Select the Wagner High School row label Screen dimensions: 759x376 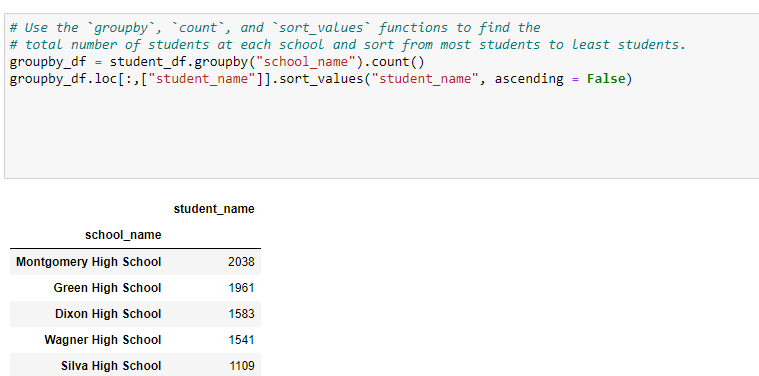pyautogui.click(x=103, y=340)
